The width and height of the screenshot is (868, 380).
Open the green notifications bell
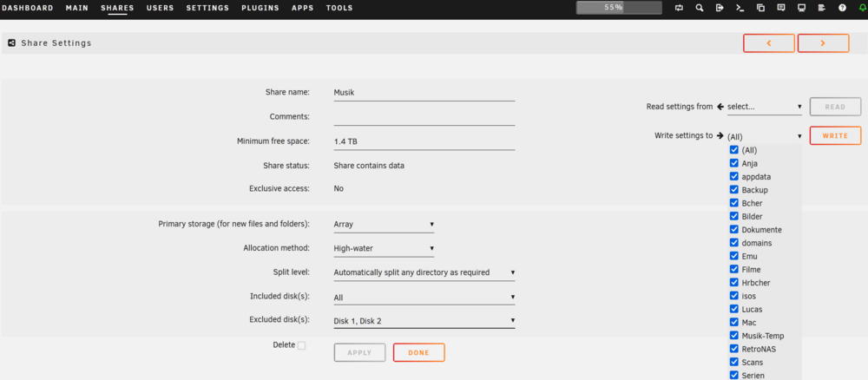point(863,8)
